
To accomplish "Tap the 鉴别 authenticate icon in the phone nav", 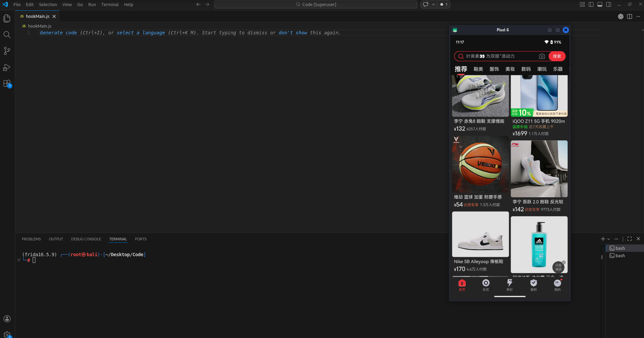I will coord(533,285).
